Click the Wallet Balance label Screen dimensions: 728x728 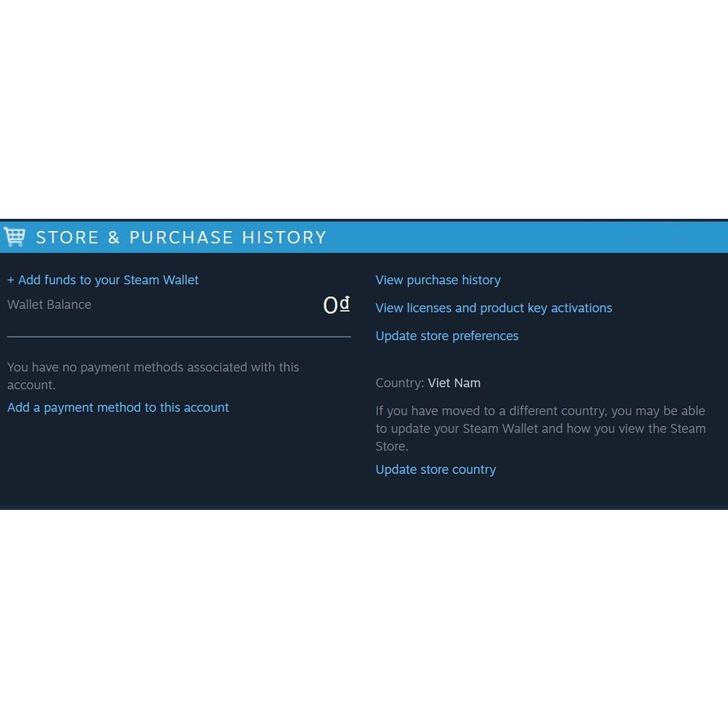[x=49, y=304]
